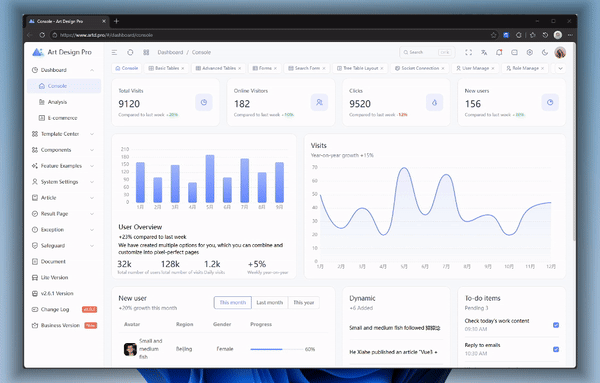The image size is (600, 383).
Task: Open the browser extensions icon
Action: [518, 35]
